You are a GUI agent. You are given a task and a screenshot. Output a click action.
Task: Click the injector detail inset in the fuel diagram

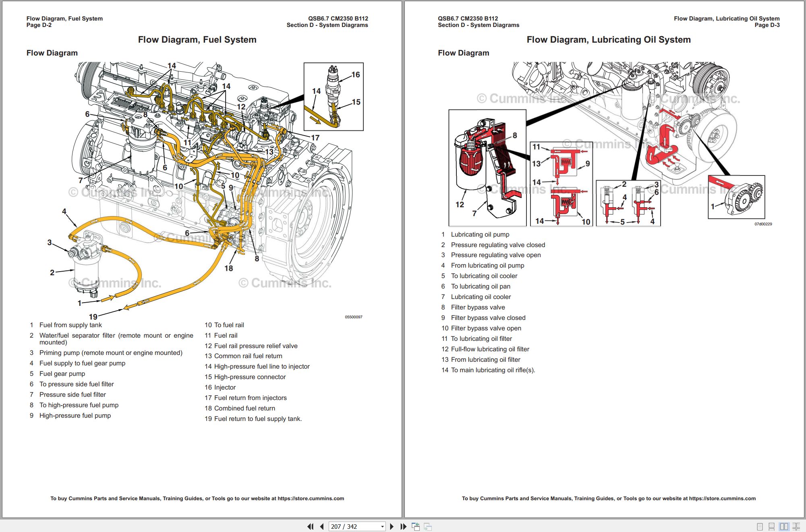[x=334, y=97]
